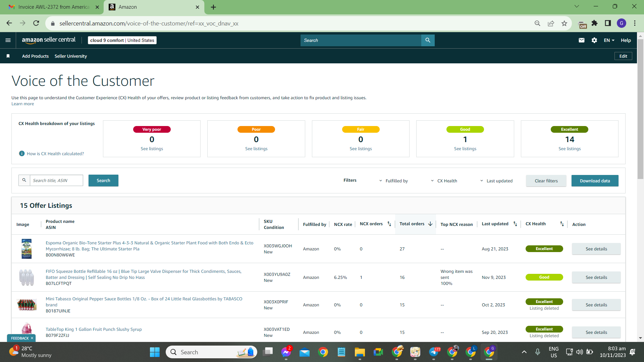Open the buyer messages mail icon

point(582,40)
